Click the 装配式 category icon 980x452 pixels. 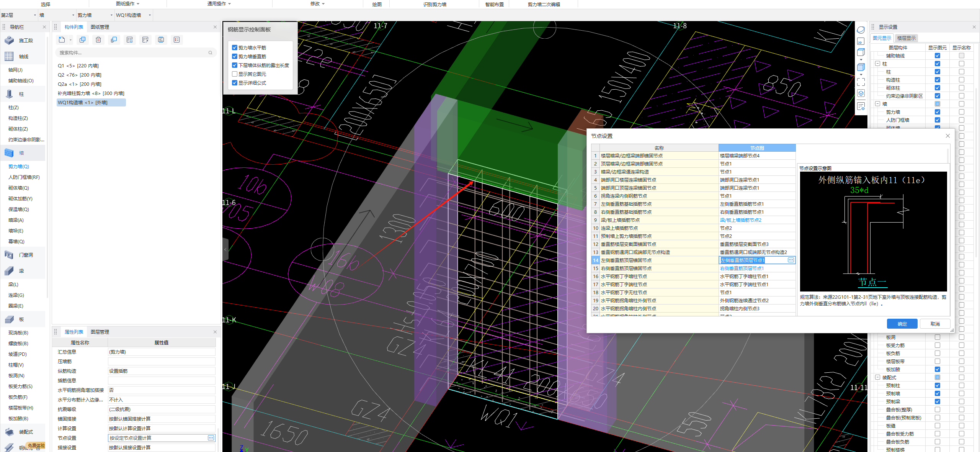click(9, 432)
